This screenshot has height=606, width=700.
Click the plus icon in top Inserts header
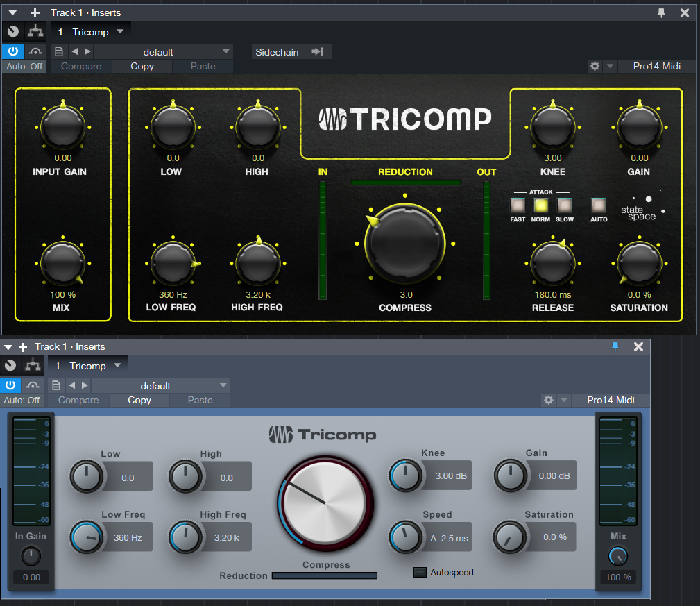(35, 13)
